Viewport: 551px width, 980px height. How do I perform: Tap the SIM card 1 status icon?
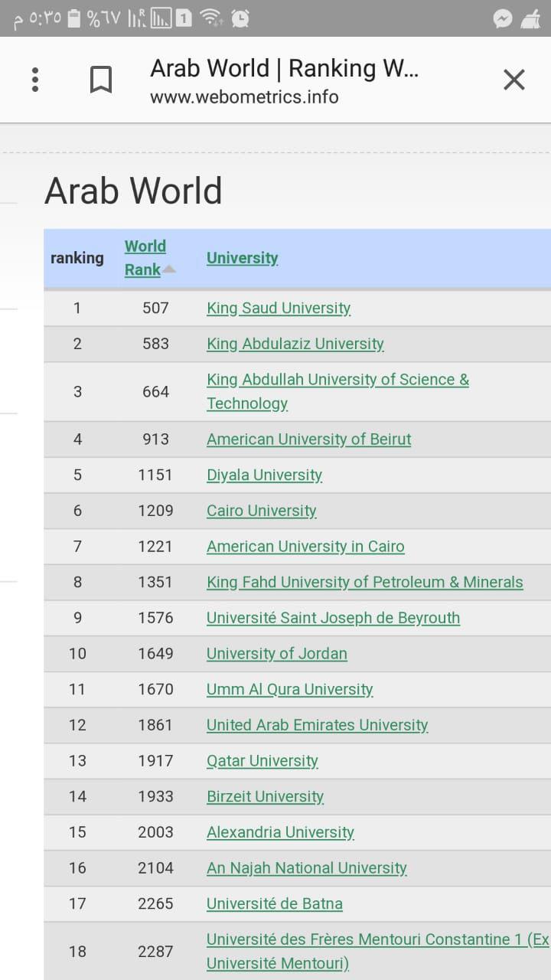pyautogui.click(x=184, y=18)
